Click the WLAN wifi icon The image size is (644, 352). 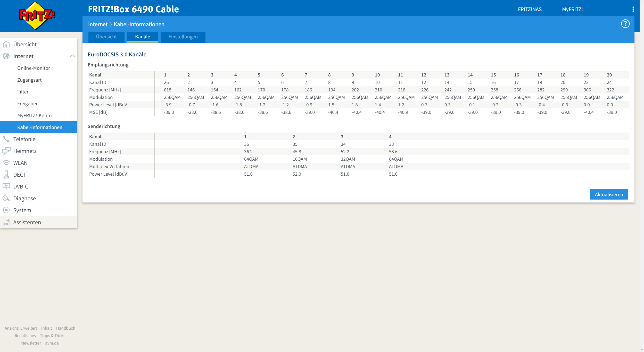coord(6,163)
